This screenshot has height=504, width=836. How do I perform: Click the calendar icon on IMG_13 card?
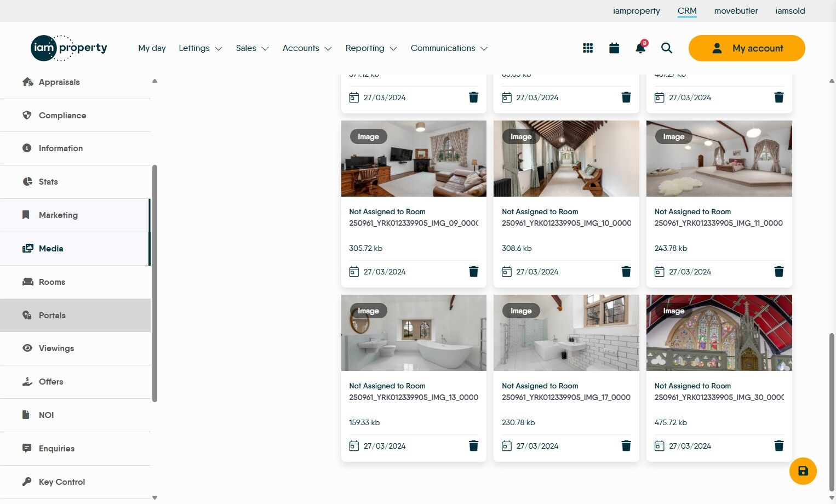tap(354, 446)
